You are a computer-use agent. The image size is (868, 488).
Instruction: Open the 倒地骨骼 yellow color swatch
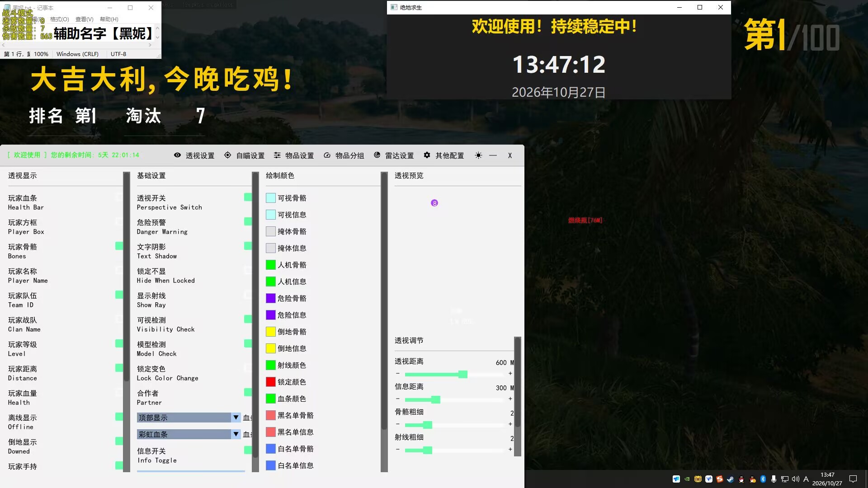pyautogui.click(x=271, y=332)
